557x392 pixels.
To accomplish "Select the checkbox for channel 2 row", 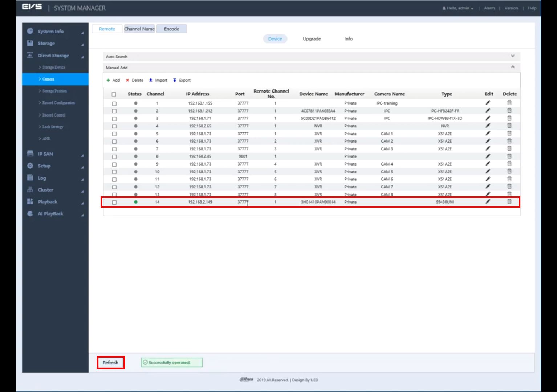I will pos(114,111).
